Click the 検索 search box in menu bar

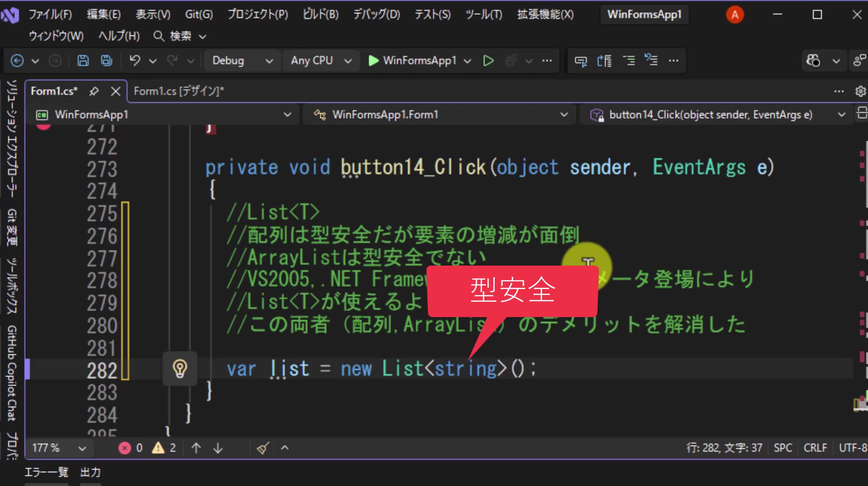180,36
